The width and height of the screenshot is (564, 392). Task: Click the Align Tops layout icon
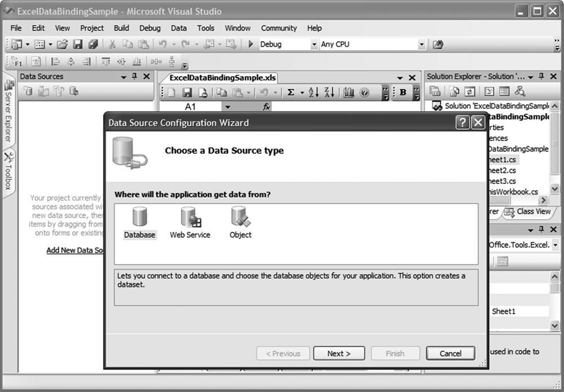click(x=106, y=61)
